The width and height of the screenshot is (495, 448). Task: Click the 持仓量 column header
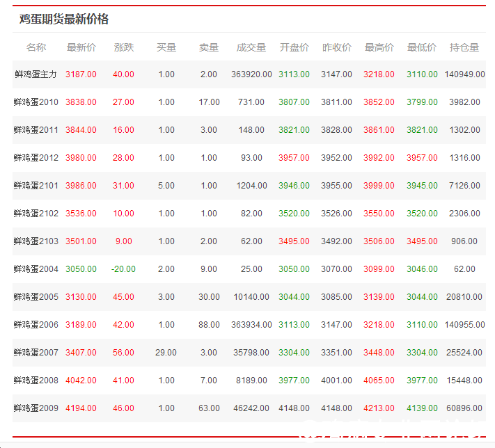coord(464,47)
